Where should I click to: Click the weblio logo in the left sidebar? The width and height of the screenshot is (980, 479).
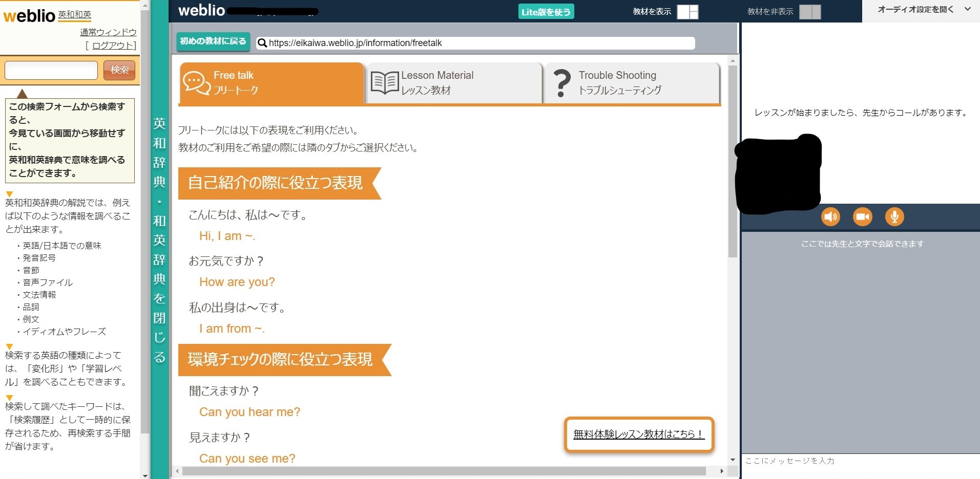pyautogui.click(x=29, y=16)
